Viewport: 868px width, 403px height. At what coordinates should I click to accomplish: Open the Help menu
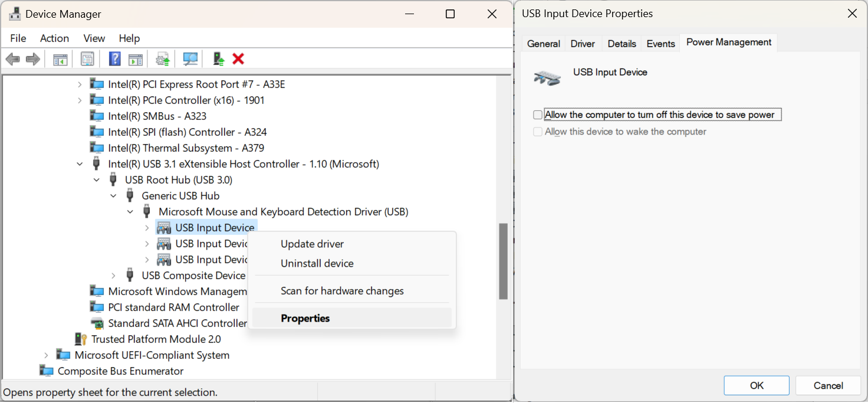point(129,38)
